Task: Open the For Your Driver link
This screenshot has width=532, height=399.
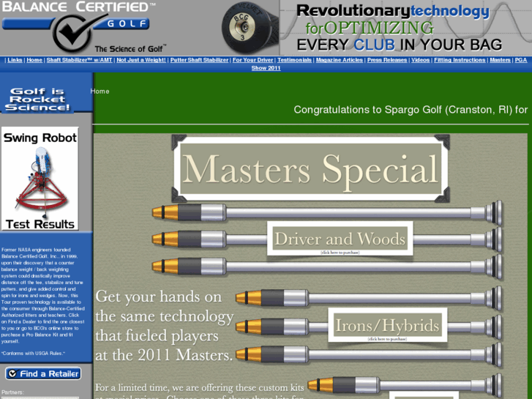Action: [252, 60]
